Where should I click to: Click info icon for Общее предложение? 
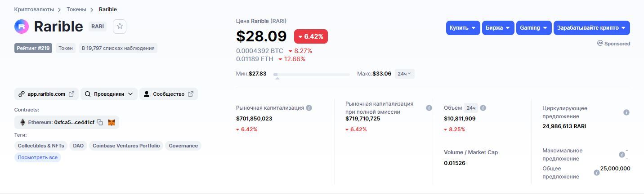[597, 173]
